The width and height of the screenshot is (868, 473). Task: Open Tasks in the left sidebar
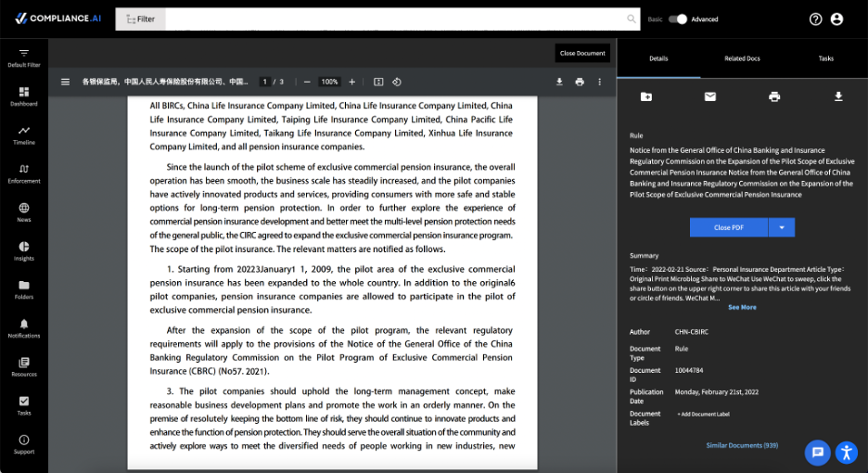point(24,406)
